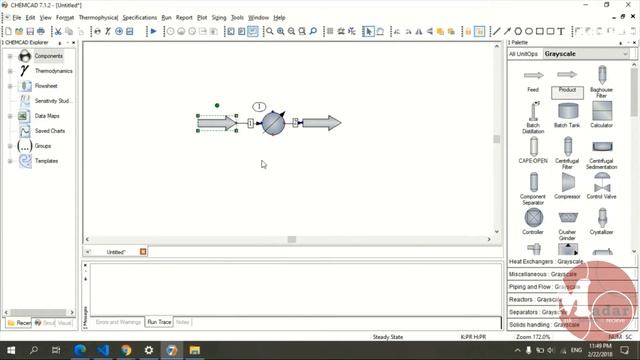Viewport: 640px width, 360px height.
Task: Select the straight Line drawing tool
Action: pos(496,31)
